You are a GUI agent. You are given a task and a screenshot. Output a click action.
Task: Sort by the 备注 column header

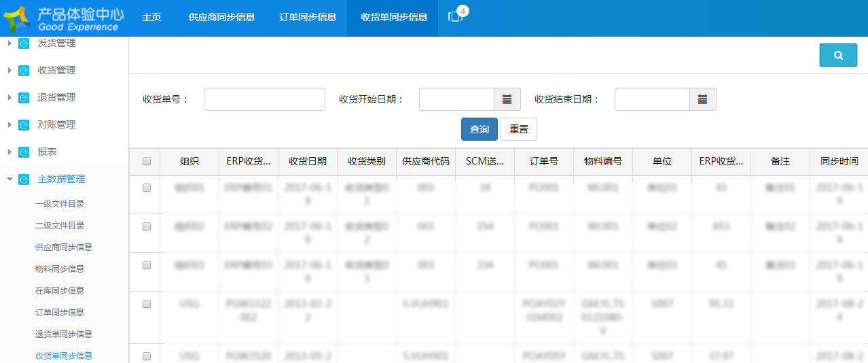click(780, 162)
